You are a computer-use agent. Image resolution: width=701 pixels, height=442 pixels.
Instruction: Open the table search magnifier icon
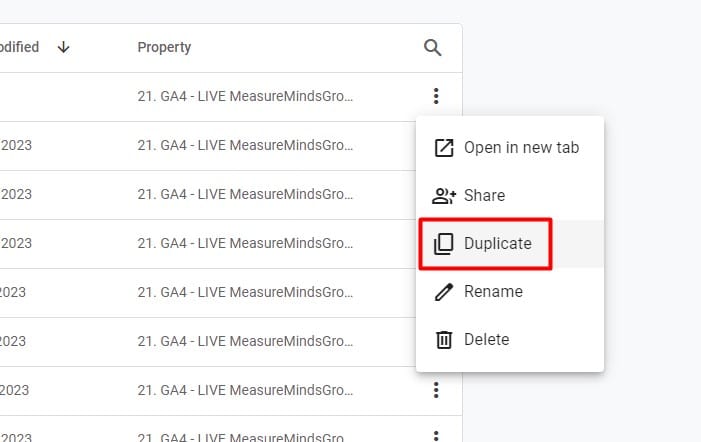[x=432, y=47]
